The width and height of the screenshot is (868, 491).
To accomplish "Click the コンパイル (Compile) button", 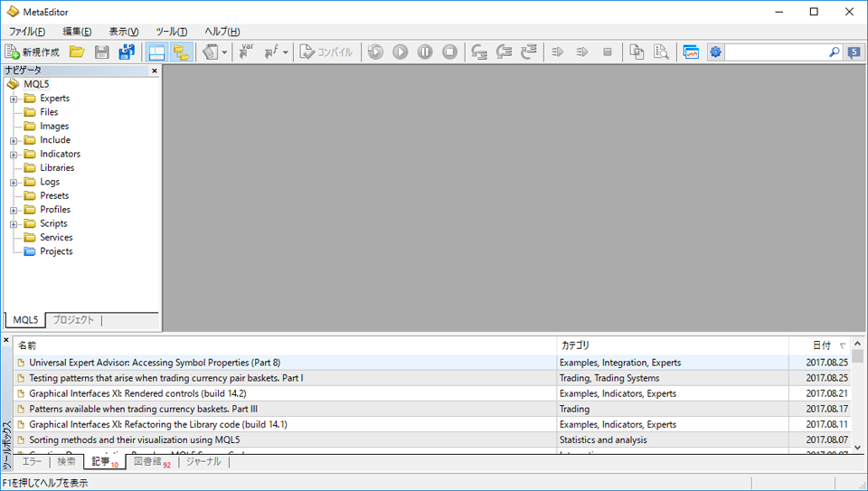I will [326, 52].
